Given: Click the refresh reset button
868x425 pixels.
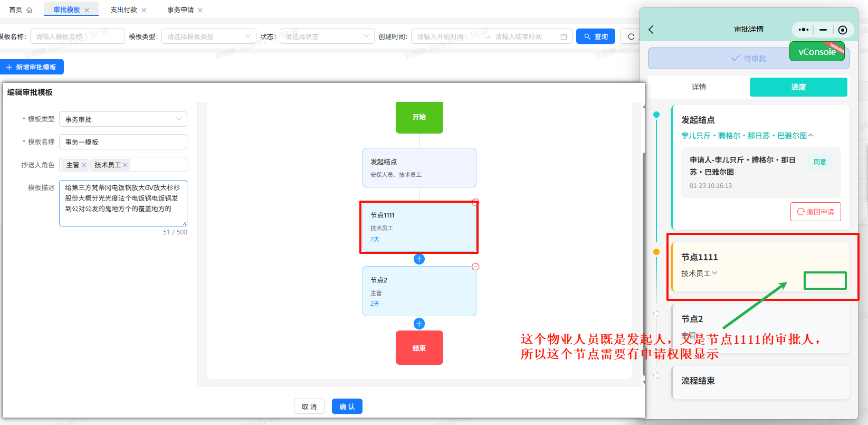Looking at the screenshot, I should tap(631, 36).
